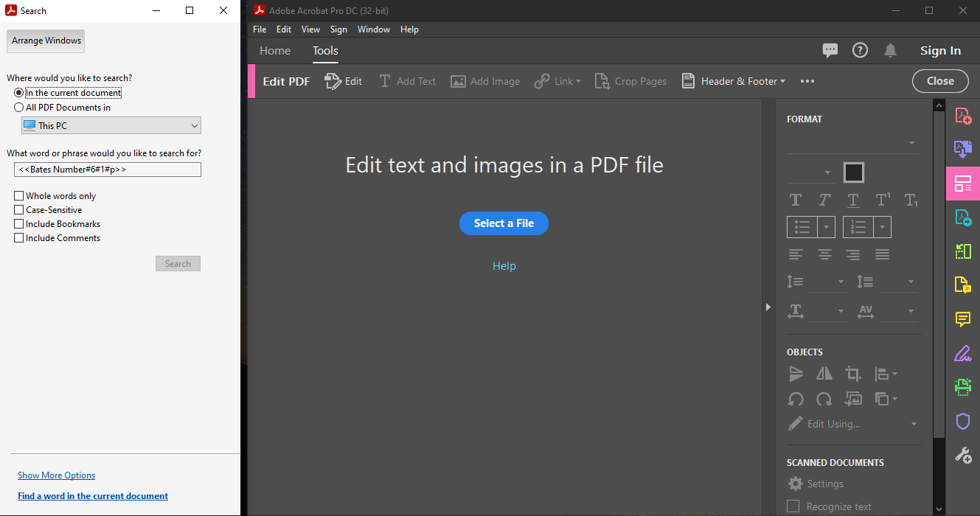The width and height of the screenshot is (980, 516).
Task: Justify text in Format panel
Action: 882,254
